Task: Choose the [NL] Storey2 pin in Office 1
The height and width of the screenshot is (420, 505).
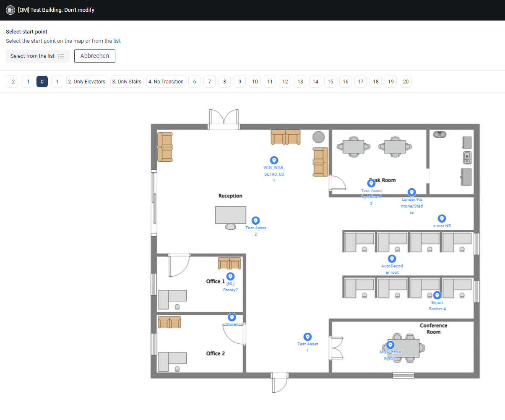Action: coord(230,276)
